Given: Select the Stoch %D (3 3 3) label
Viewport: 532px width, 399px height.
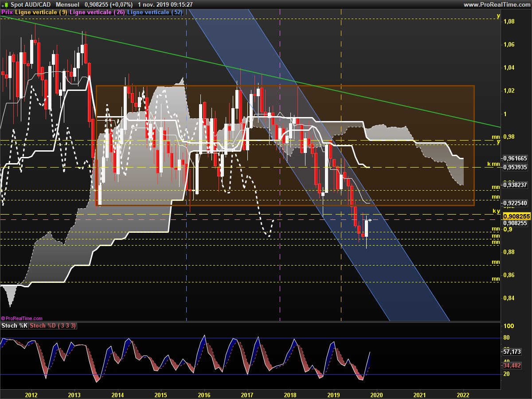Looking at the screenshot, I should click(x=53, y=326).
